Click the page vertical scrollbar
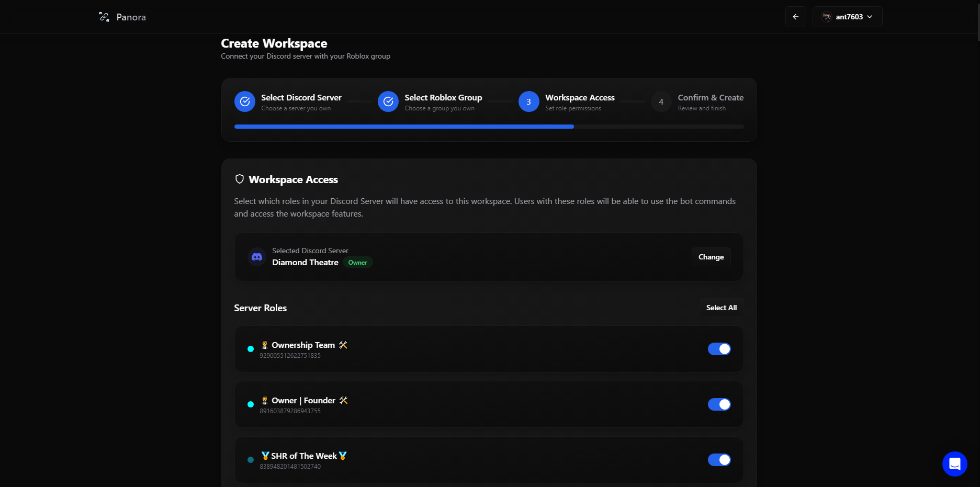The height and width of the screenshot is (487, 980). 977,21
